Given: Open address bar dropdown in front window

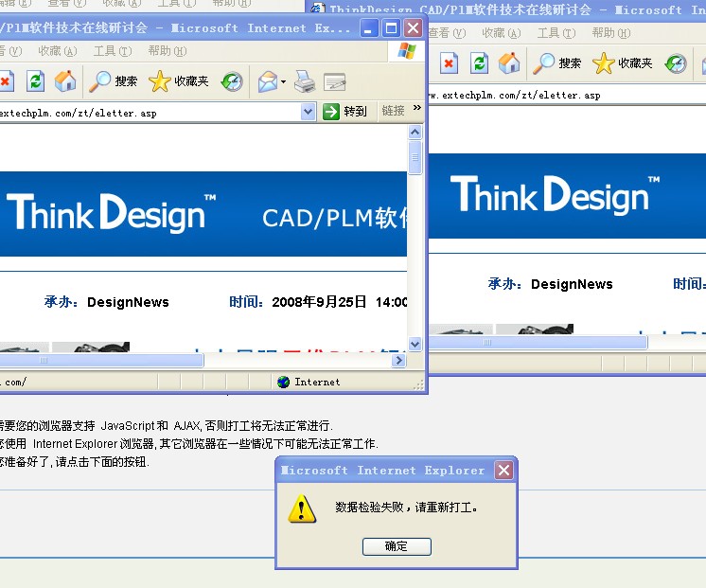Looking at the screenshot, I should click(308, 112).
